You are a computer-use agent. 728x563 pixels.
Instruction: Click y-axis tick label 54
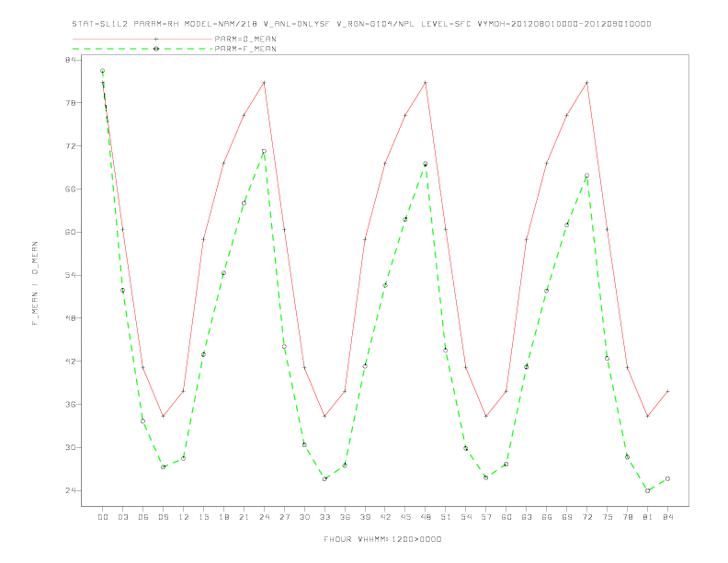pos(70,275)
